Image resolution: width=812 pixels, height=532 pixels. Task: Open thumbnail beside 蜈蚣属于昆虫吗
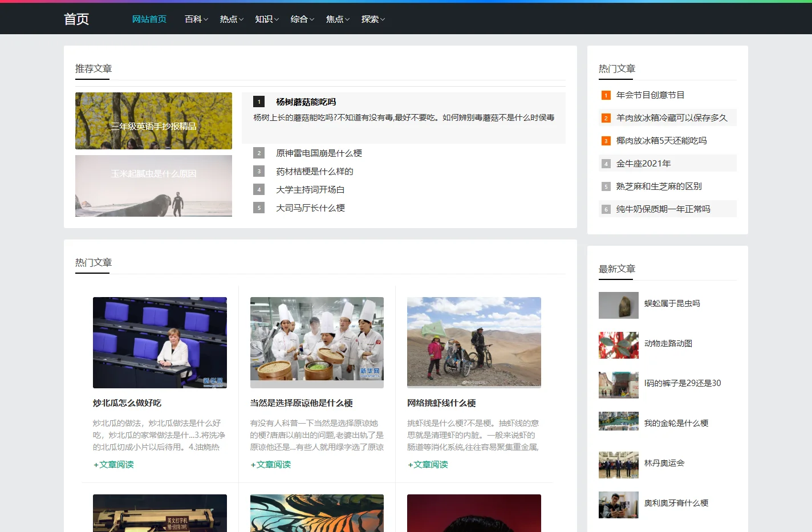coord(619,305)
